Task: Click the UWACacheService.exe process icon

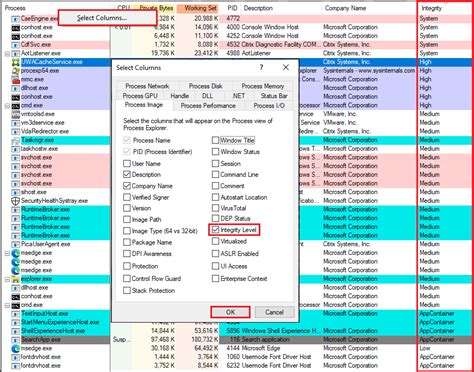Action: [x=15, y=62]
